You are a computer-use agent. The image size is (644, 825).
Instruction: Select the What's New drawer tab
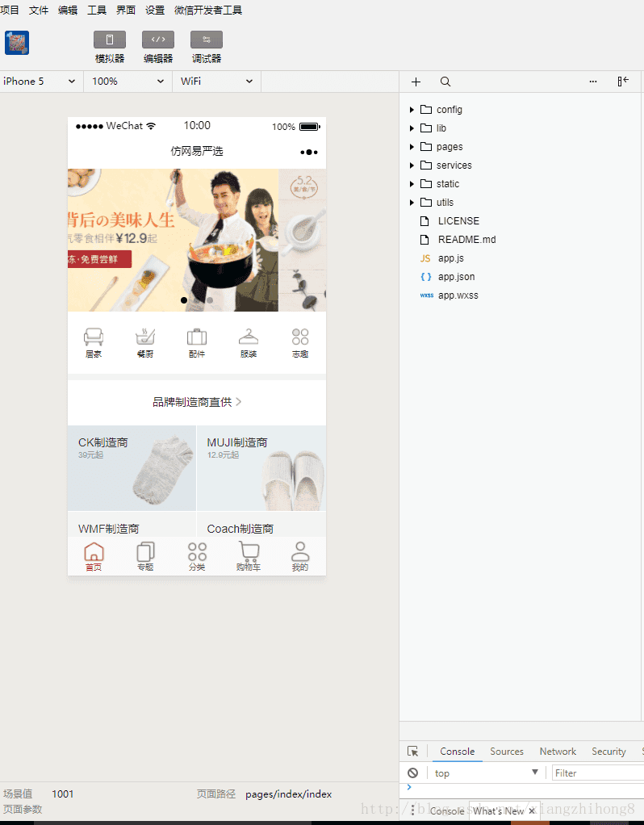[498, 810]
